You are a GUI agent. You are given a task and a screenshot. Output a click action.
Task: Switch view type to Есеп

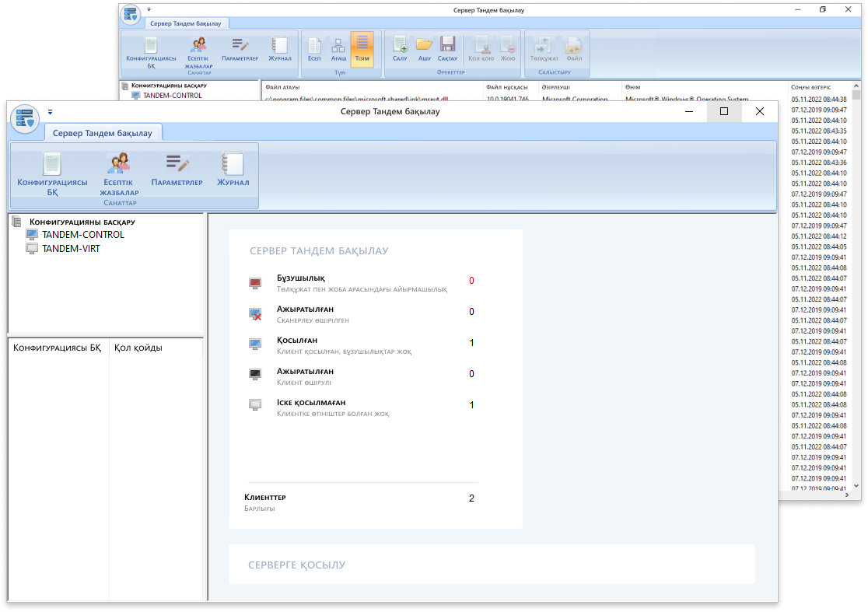314,48
